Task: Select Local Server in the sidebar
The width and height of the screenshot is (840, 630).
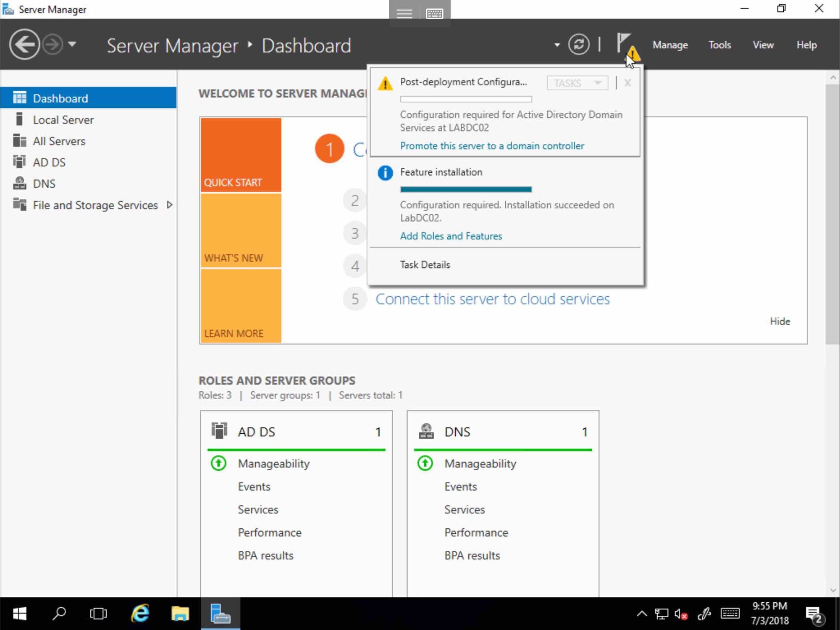Action: [88, 119]
